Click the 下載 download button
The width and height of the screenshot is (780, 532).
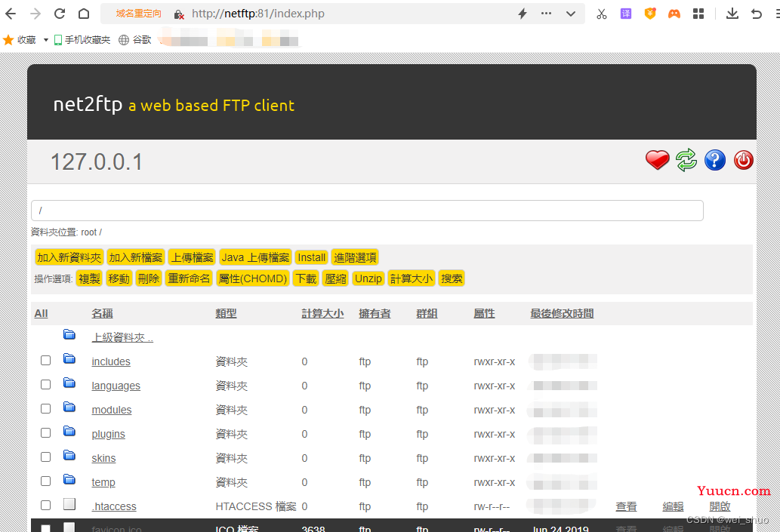[306, 278]
